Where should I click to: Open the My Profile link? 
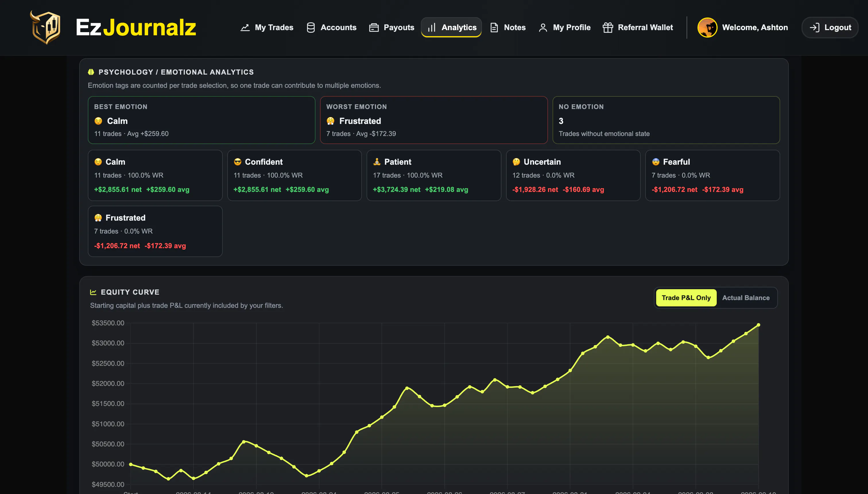(x=565, y=28)
